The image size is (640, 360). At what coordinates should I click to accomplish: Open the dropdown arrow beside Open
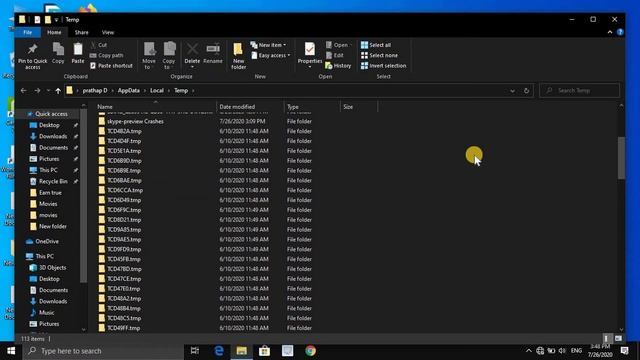(x=351, y=45)
